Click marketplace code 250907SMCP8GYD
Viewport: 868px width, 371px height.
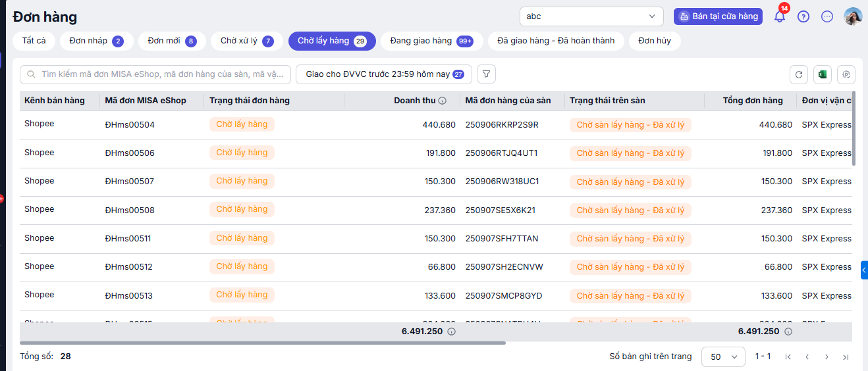[504, 296]
